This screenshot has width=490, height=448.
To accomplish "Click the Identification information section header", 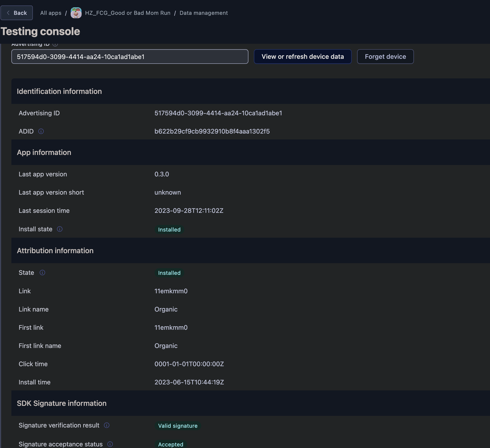I will (x=59, y=91).
